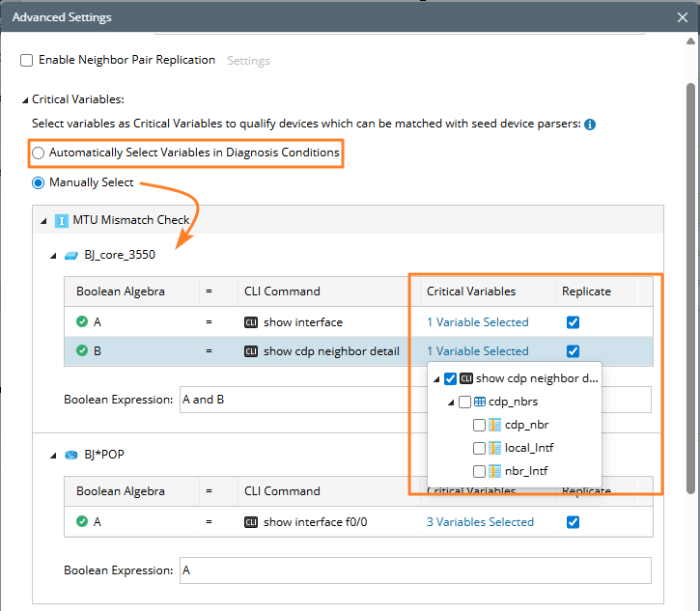Collapse the cdp_nbrs tree node
The image size is (700, 611).
451,402
